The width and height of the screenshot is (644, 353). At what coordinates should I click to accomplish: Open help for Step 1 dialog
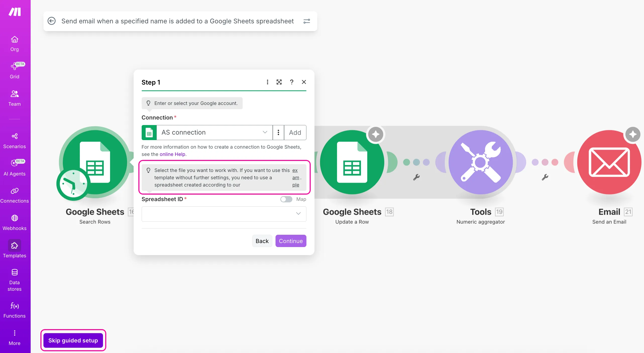click(x=292, y=82)
